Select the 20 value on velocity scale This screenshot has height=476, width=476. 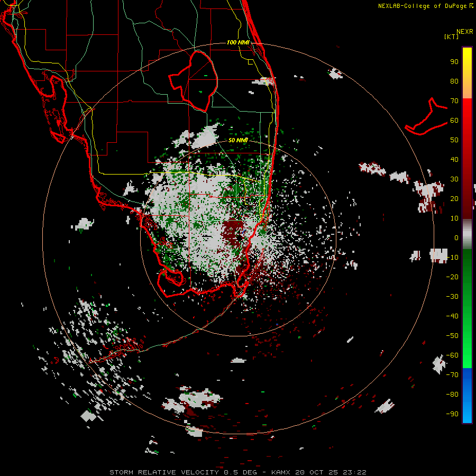tap(454, 198)
